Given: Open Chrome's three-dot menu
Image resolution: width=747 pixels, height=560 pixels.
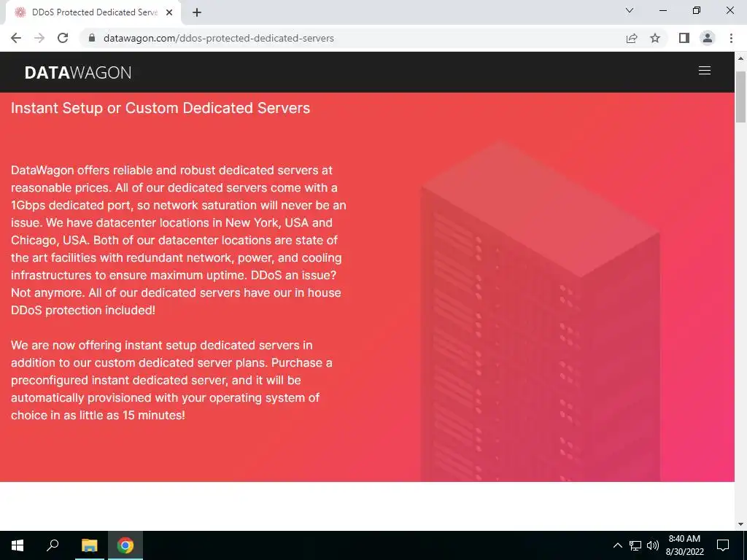Looking at the screenshot, I should click(x=731, y=38).
